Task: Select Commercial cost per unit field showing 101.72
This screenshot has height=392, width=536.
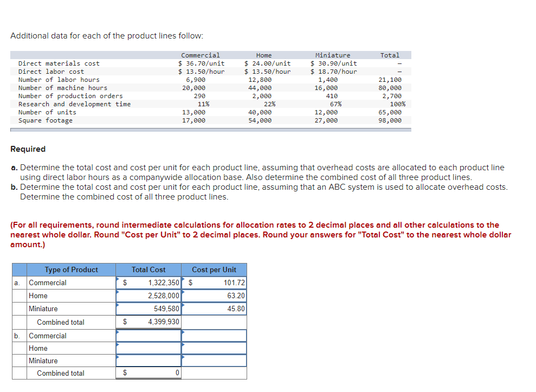Action: pos(214,282)
